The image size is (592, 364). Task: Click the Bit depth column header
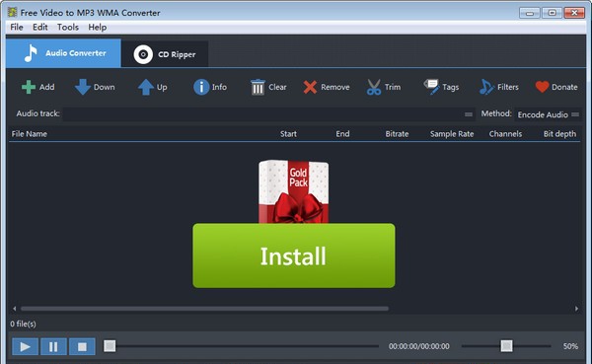point(559,134)
